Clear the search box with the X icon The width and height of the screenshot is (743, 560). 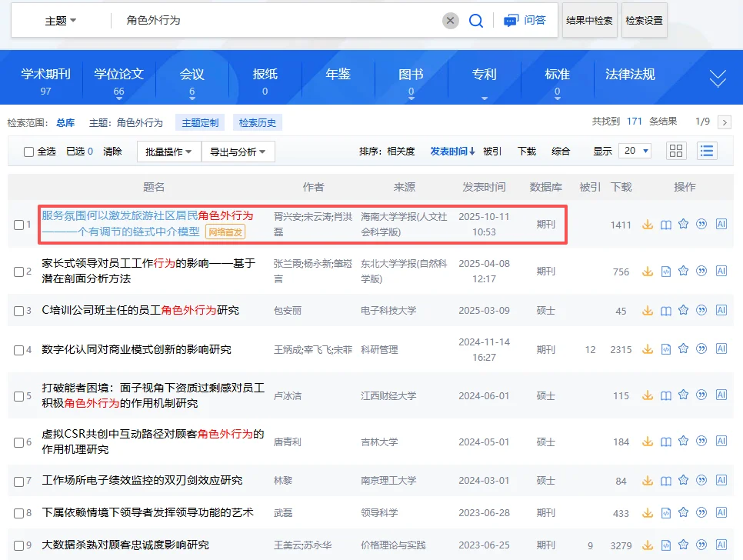click(x=450, y=20)
